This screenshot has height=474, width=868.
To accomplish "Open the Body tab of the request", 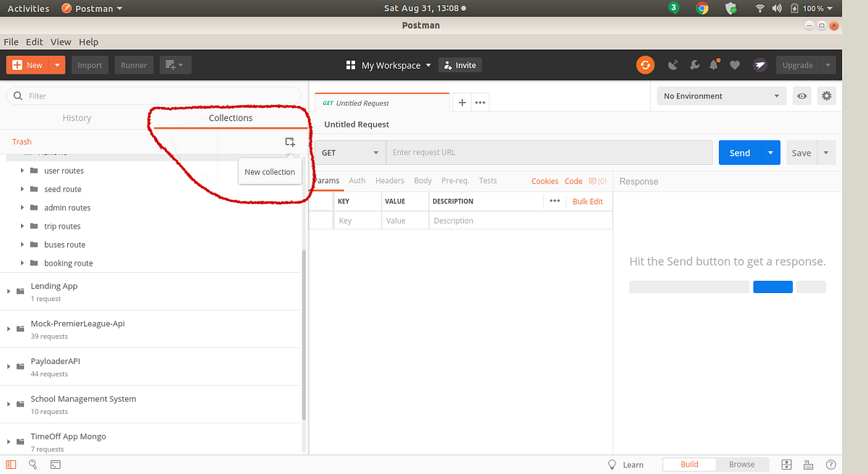I will (422, 180).
